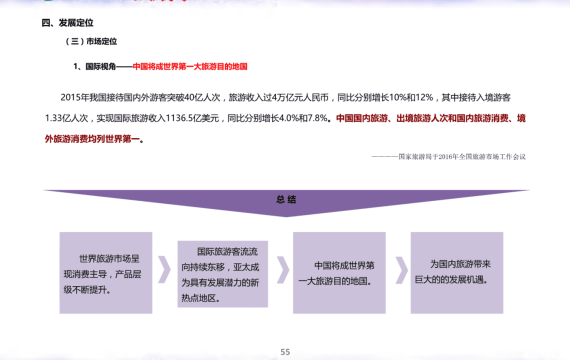Select the 世界旅游市场呈现消费主导 box
570x360 pixels.
[106, 273]
